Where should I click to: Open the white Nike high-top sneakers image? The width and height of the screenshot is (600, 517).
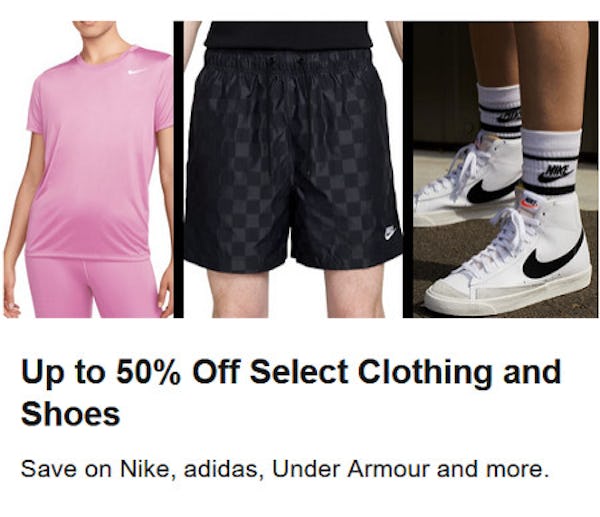[505, 169]
